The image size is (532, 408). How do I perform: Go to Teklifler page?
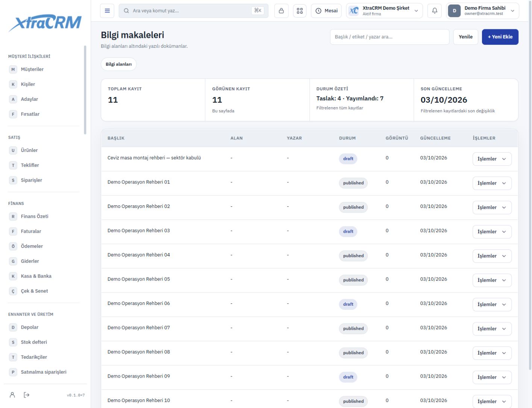coord(44,165)
